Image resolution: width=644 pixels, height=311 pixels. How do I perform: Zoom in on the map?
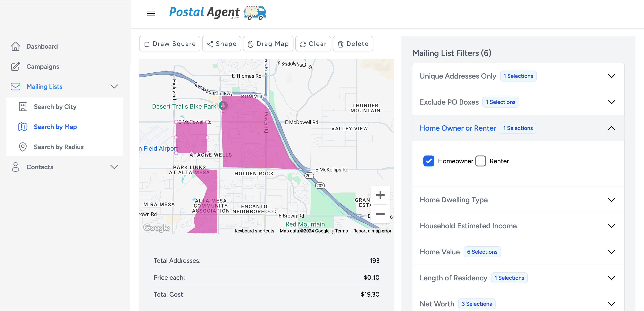point(380,195)
